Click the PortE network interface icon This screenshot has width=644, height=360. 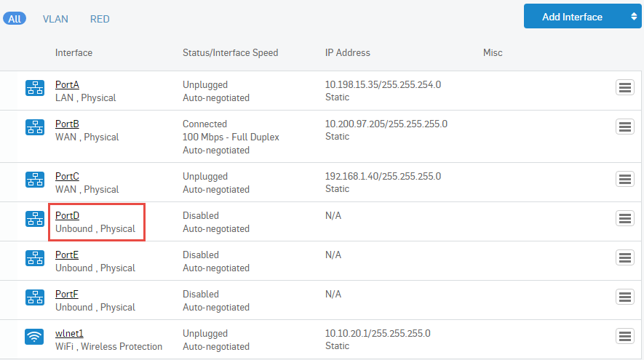34,258
